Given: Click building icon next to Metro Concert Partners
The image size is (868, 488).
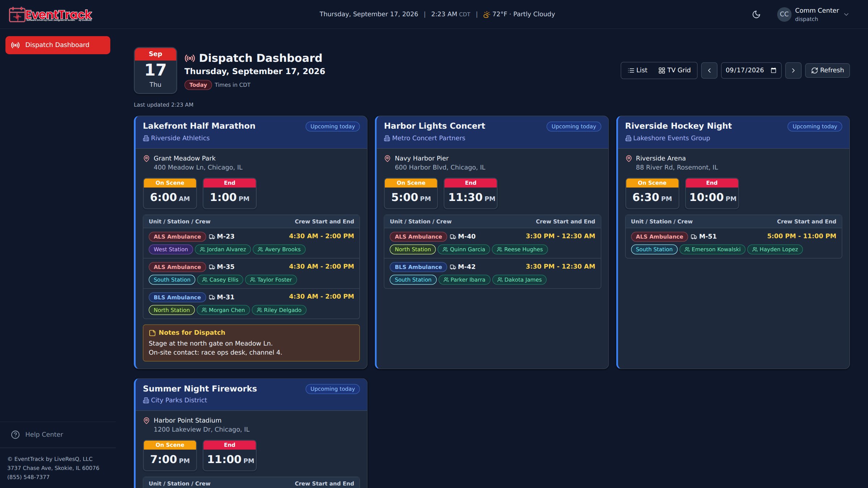Looking at the screenshot, I should [x=387, y=138].
